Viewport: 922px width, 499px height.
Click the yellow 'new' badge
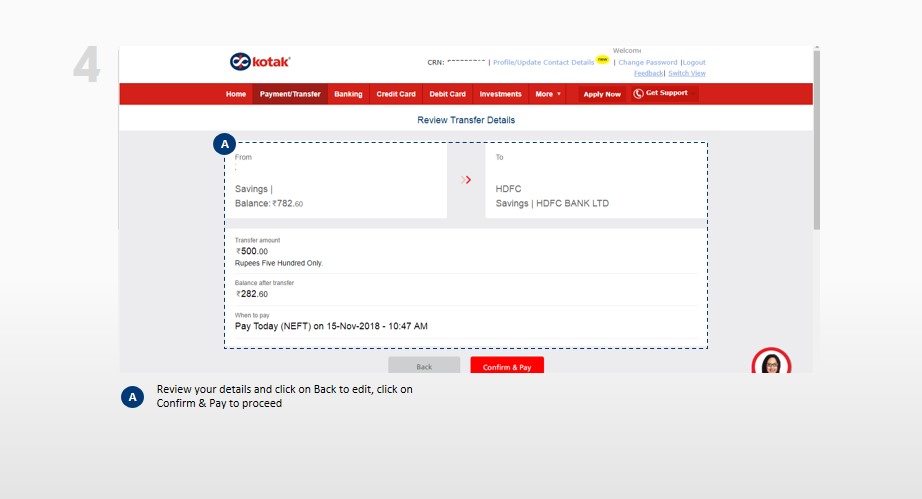click(603, 59)
